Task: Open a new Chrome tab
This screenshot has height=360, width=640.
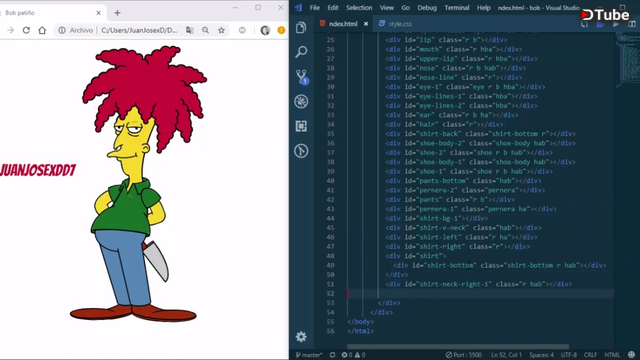Action: click(x=117, y=13)
